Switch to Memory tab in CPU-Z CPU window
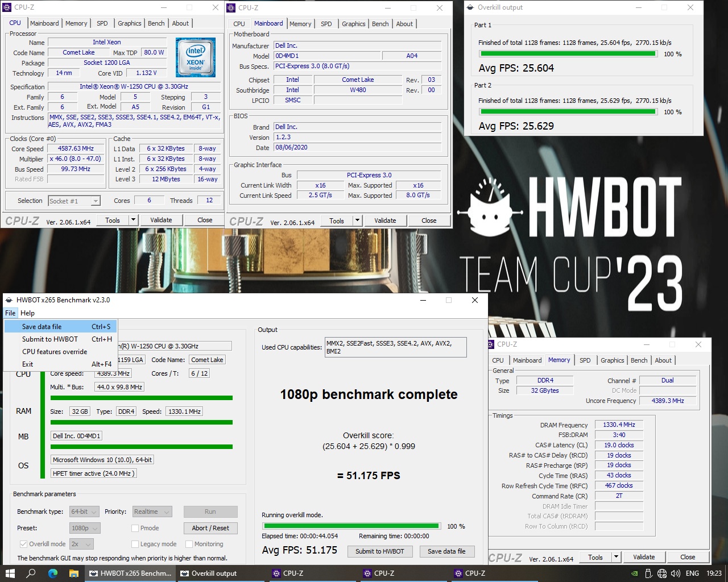Screen dimensions: 728x582 (x=76, y=23)
